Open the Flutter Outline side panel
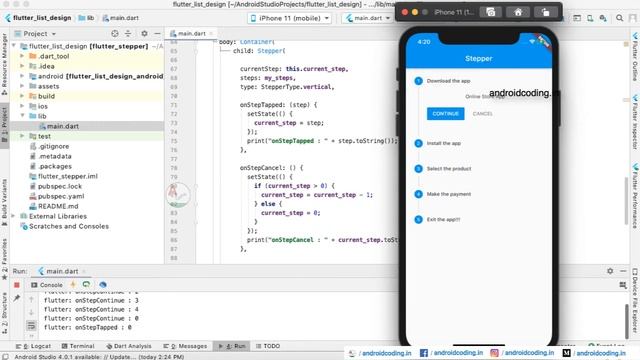 click(x=635, y=57)
